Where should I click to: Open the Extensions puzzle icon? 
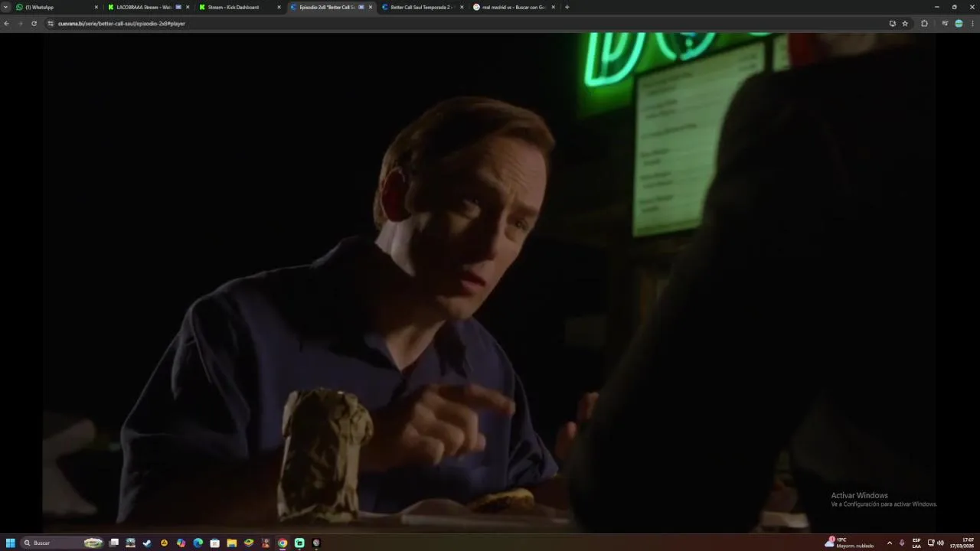click(x=924, y=24)
